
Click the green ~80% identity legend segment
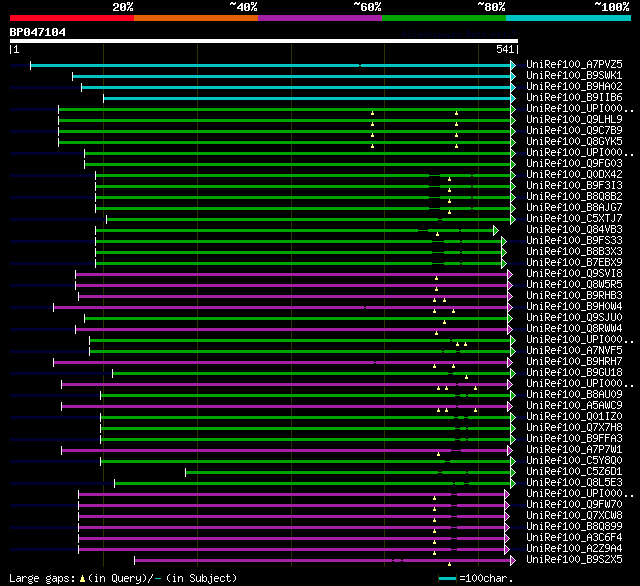pyautogui.click(x=444, y=18)
